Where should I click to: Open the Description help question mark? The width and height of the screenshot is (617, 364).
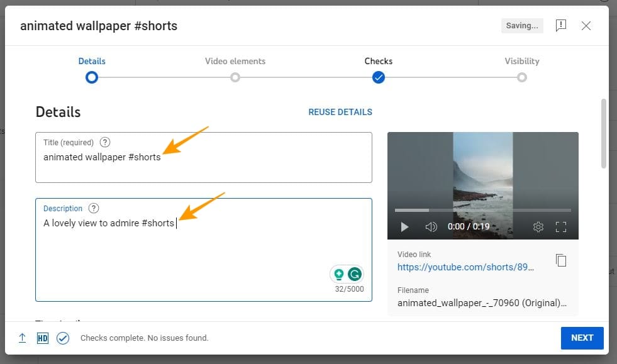(94, 208)
